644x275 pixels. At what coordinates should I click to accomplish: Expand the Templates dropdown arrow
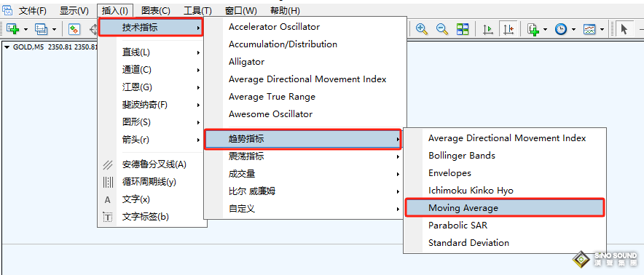[602, 30]
